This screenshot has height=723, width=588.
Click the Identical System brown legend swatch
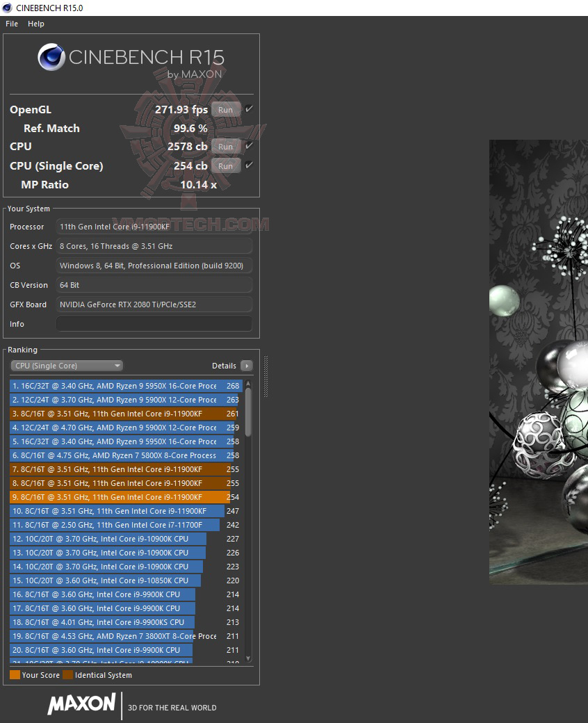tap(67, 674)
